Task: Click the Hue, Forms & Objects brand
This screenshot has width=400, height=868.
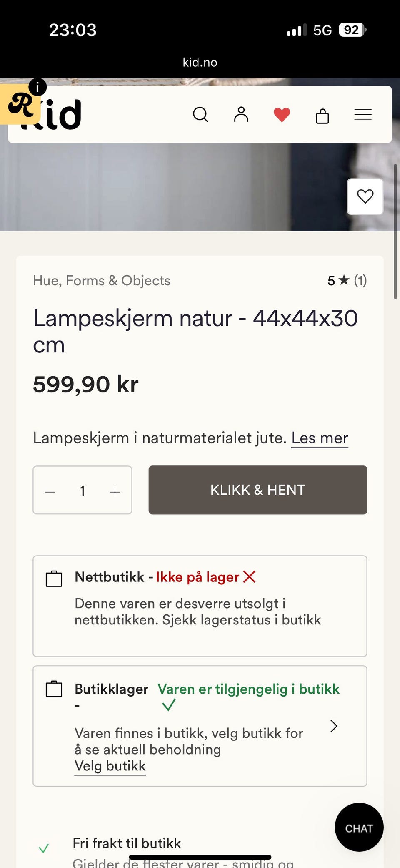Action: [102, 281]
